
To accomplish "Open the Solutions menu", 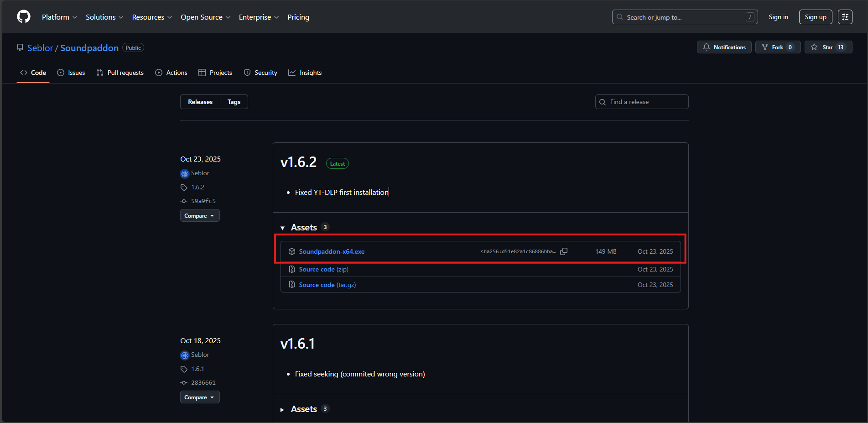I will pos(104,17).
